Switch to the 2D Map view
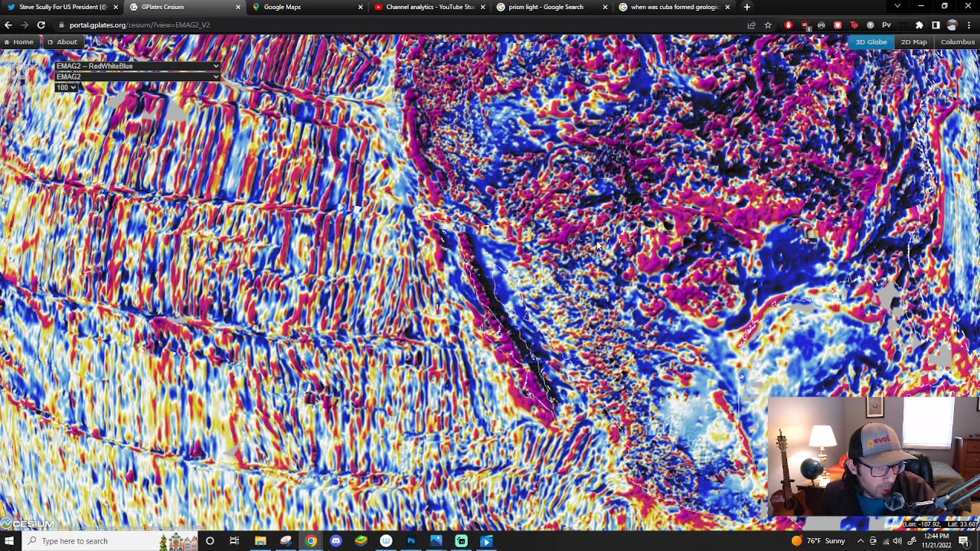This screenshot has width=980, height=551. [x=913, y=42]
